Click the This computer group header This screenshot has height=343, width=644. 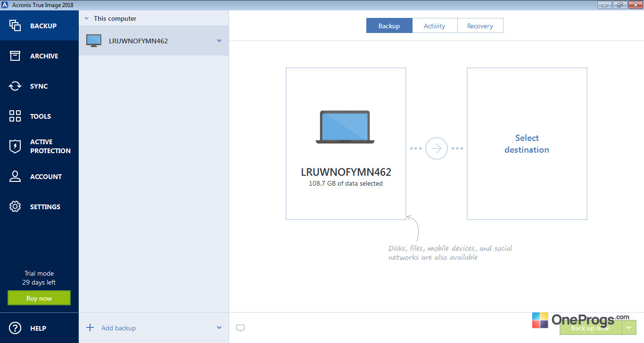154,18
